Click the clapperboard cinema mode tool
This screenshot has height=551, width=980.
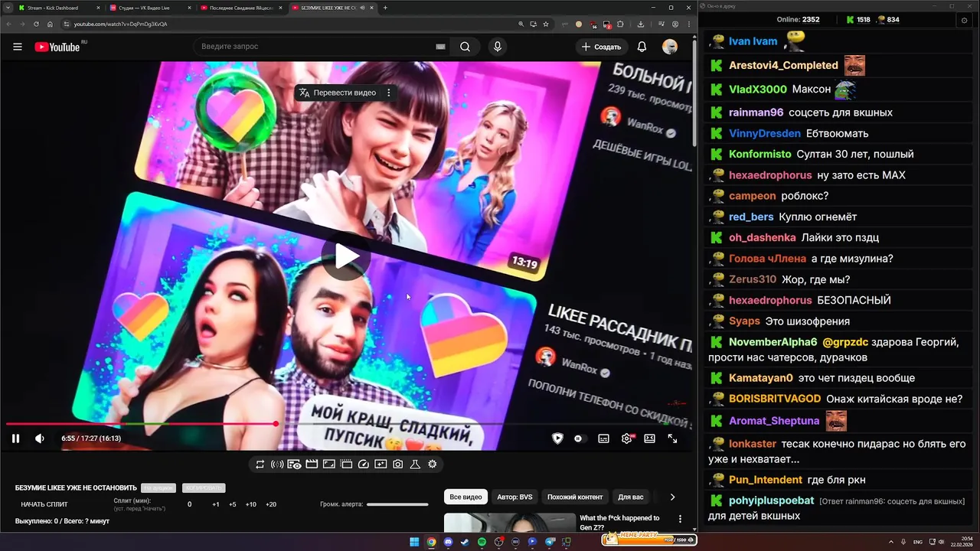(x=312, y=464)
